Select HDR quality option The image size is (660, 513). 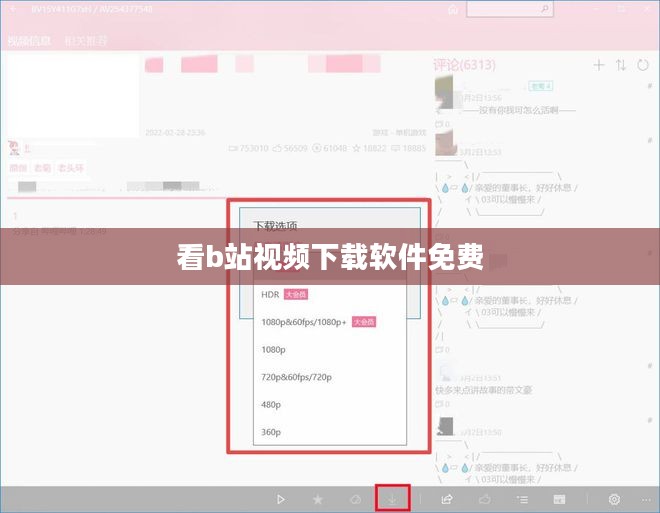click(330, 295)
